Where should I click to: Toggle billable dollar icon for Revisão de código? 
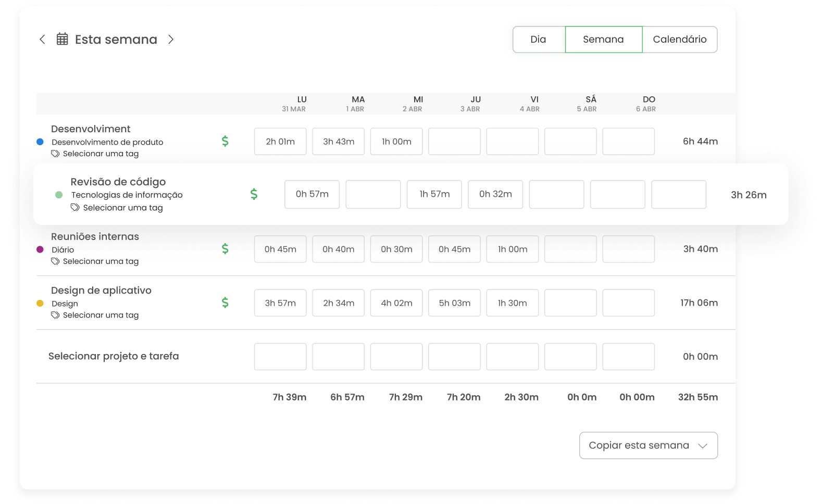click(254, 194)
